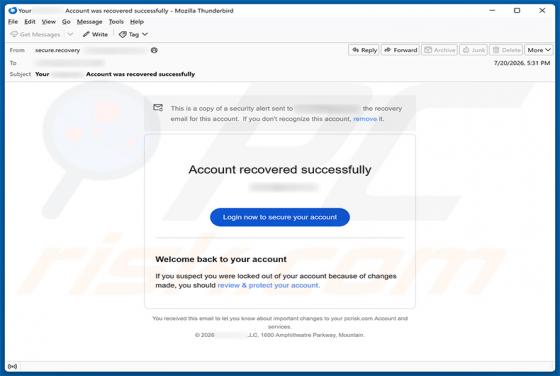Open the View menu

[x=49, y=22]
